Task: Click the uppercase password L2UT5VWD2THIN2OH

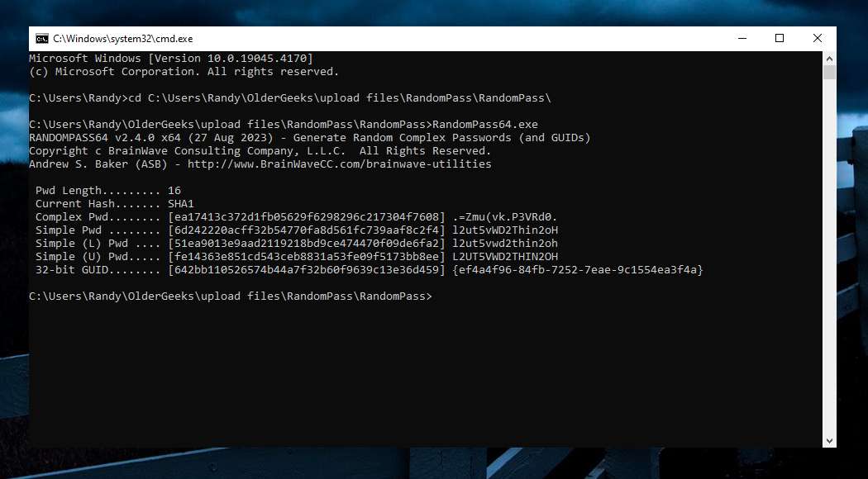Action: [505, 257]
